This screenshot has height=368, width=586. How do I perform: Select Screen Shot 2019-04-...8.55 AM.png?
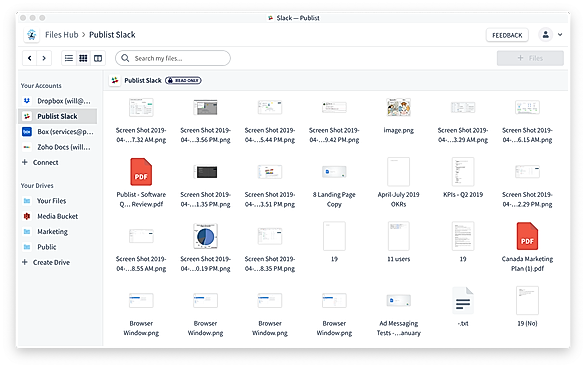pyautogui.click(x=141, y=249)
